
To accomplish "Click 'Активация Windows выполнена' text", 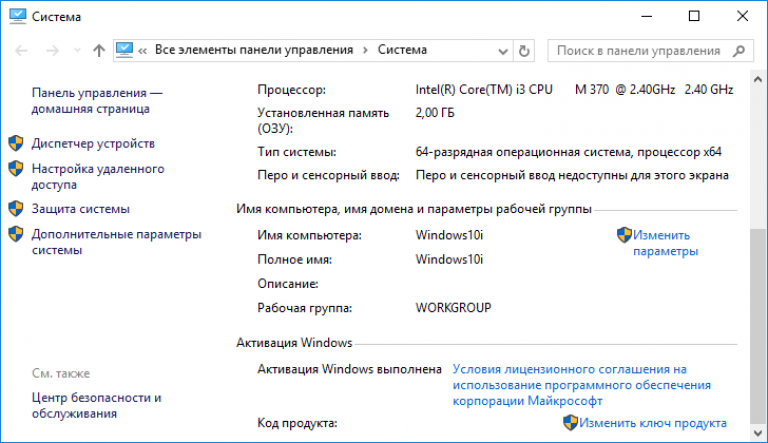I will [350, 369].
